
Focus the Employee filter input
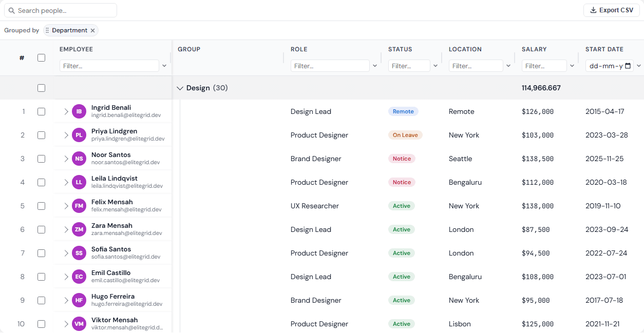pos(109,66)
